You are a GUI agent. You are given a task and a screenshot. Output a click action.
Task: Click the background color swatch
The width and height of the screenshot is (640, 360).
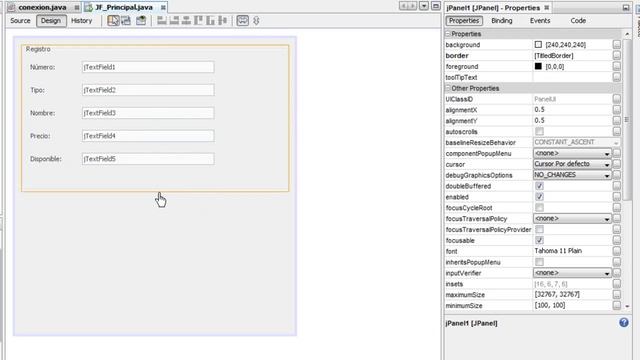pyautogui.click(x=538, y=44)
